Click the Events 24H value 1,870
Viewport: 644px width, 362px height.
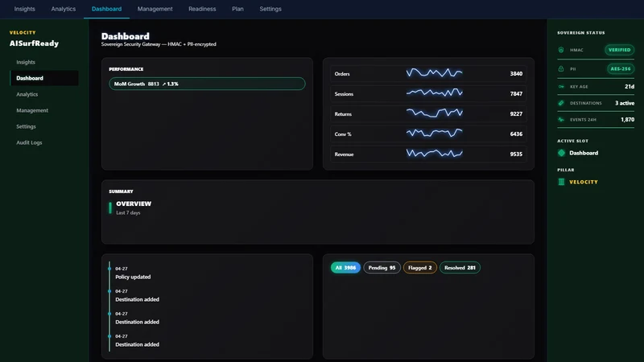(627, 119)
